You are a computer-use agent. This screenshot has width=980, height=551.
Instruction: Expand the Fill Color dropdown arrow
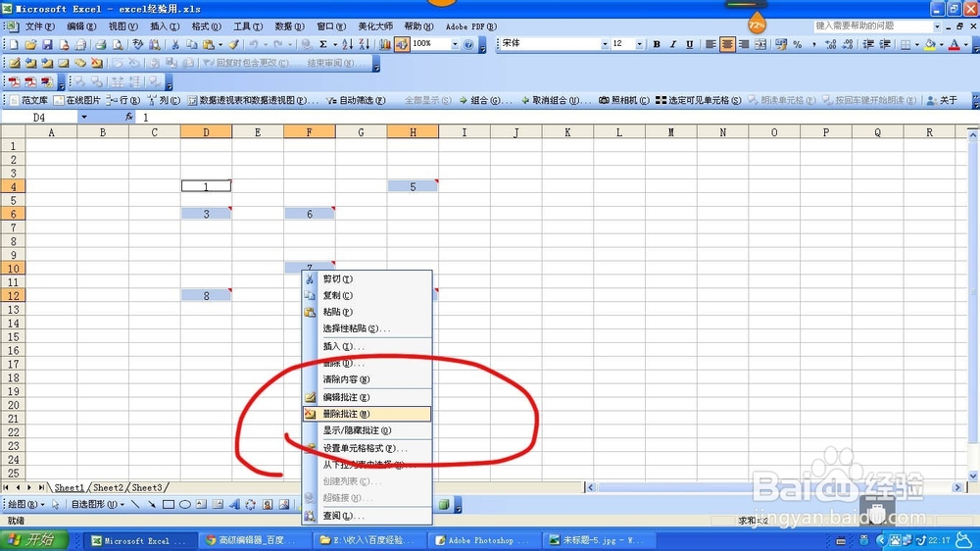(x=941, y=44)
